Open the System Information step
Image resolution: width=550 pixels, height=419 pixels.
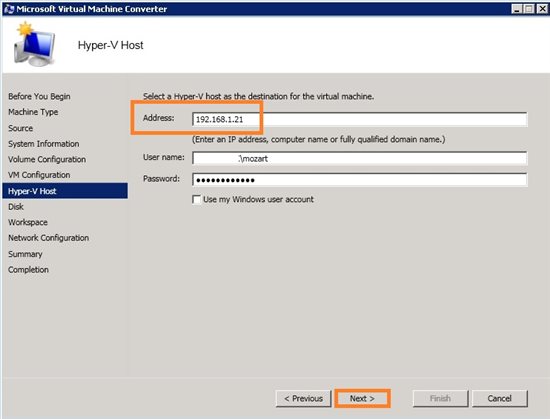click(x=44, y=144)
